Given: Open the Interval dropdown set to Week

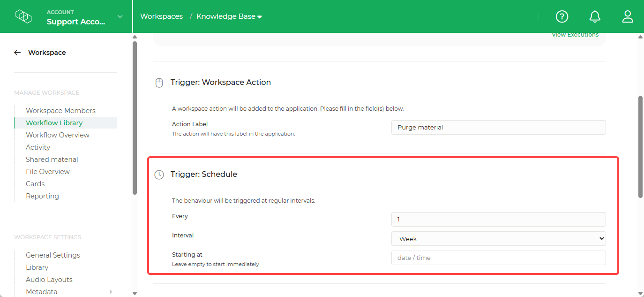Looking at the screenshot, I should (x=499, y=239).
